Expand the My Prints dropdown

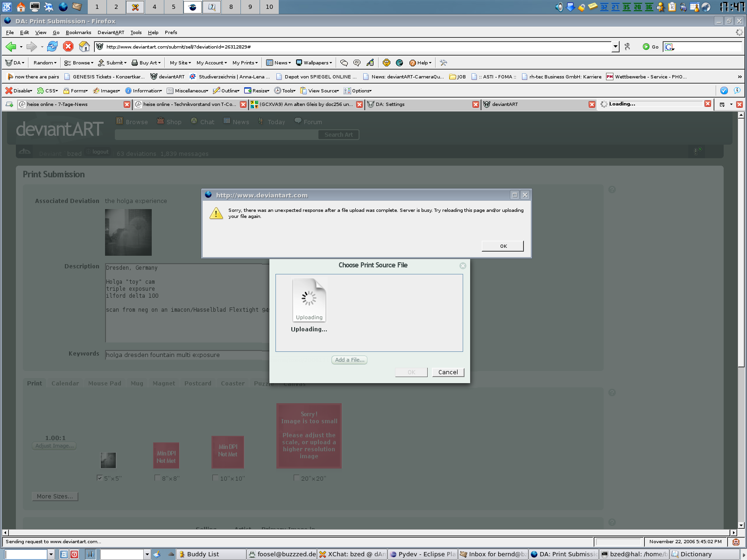pyautogui.click(x=245, y=63)
